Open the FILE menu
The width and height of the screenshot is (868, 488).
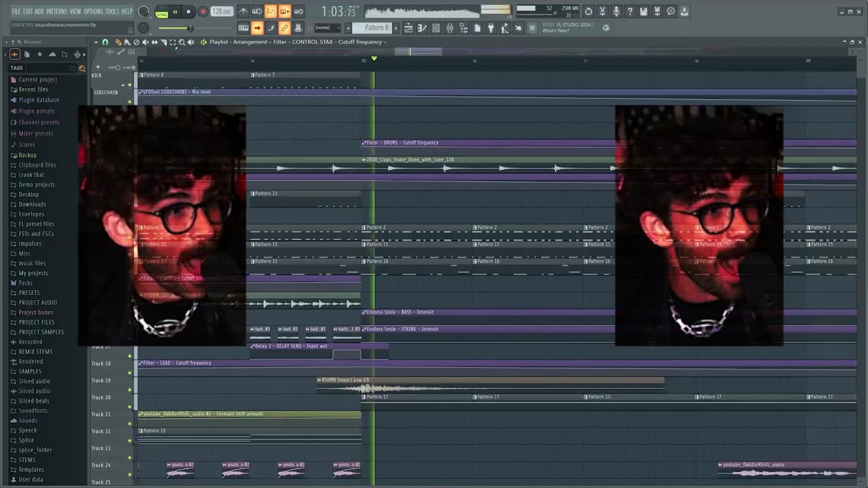16,12
